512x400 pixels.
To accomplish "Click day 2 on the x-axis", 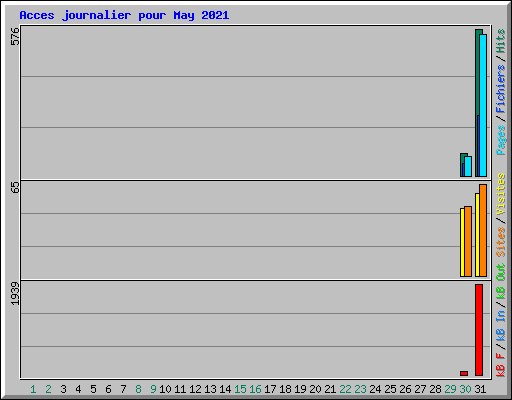I will 49,389.
